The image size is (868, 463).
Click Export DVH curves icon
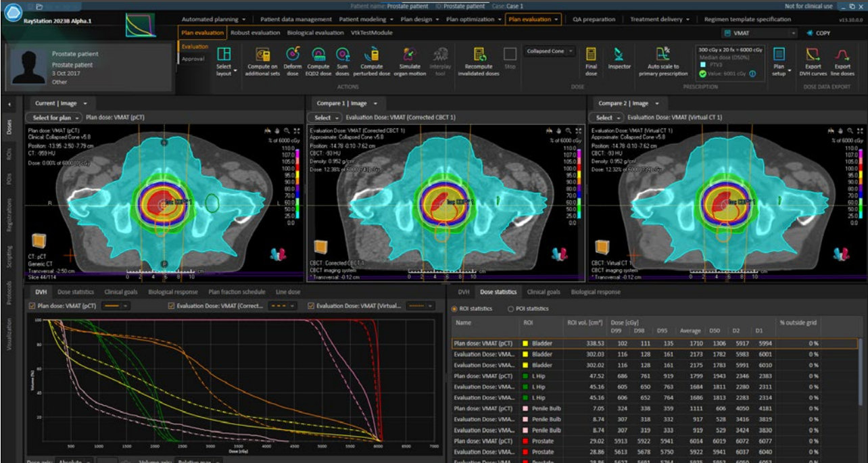tap(813, 55)
